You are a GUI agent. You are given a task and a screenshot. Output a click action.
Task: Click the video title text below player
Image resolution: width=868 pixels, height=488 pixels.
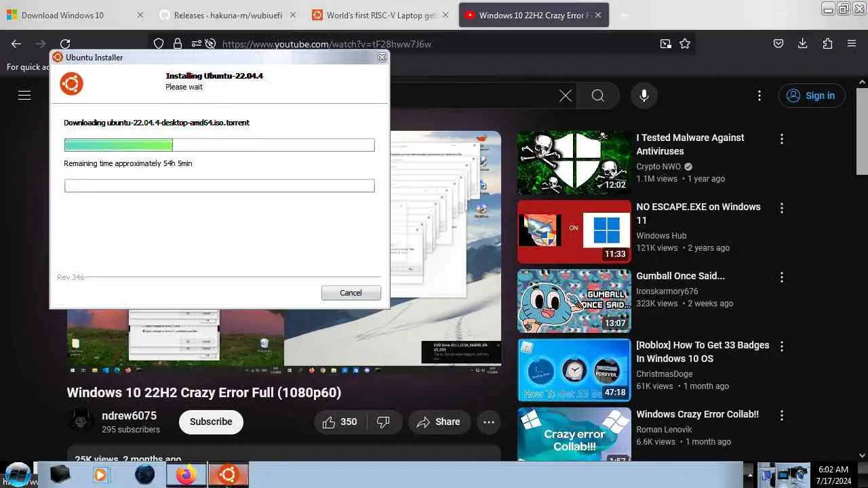coord(203,392)
